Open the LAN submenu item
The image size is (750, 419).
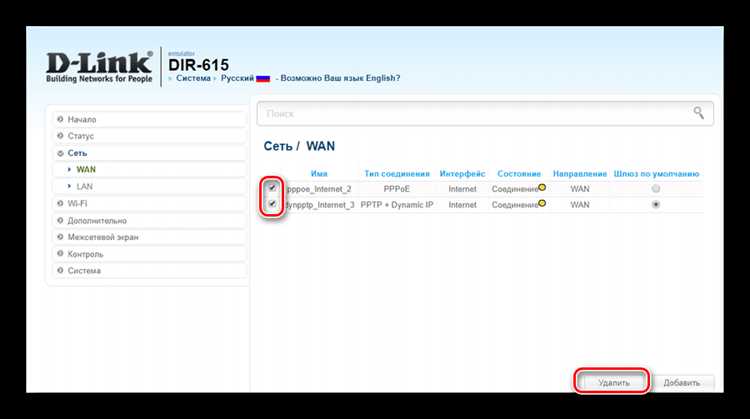click(x=85, y=186)
